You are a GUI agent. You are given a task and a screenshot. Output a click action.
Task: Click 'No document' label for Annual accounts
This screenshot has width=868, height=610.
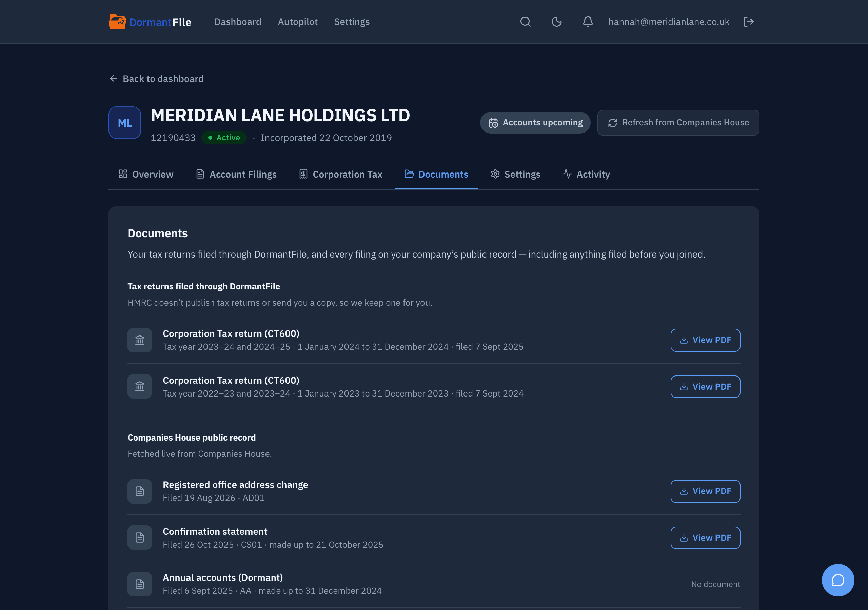click(716, 584)
